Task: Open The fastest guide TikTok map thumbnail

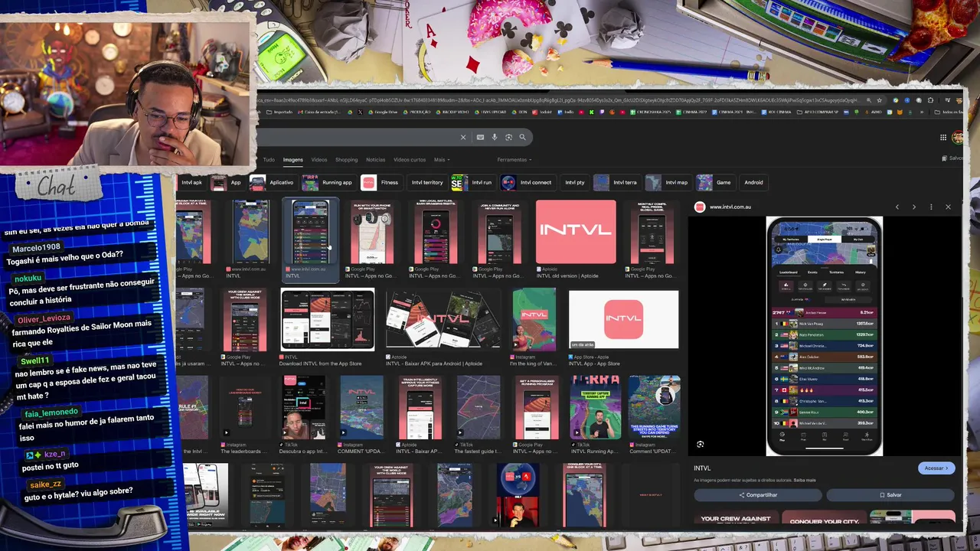Action: 479,407
